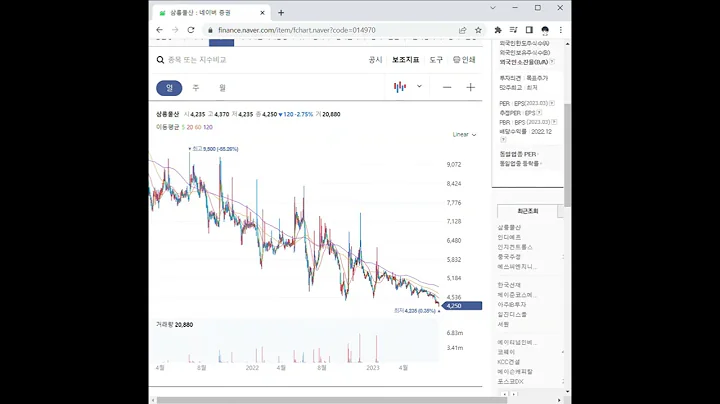Select the 일 daily chart tab

(169, 88)
